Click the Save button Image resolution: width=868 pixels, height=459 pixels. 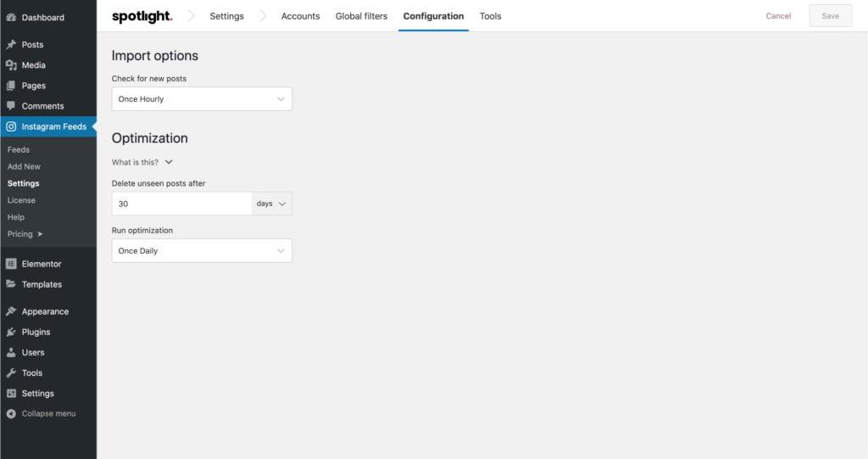(x=831, y=16)
